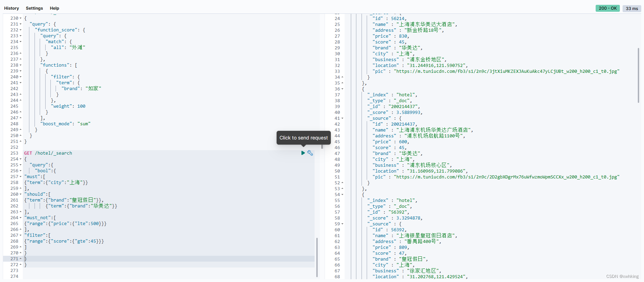Fold response _source block at line 41

(342, 118)
